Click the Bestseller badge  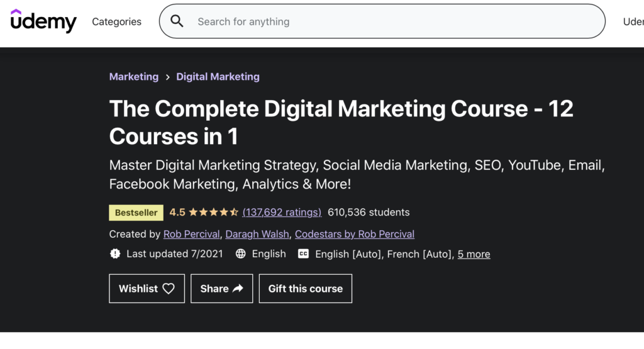(x=136, y=213)
